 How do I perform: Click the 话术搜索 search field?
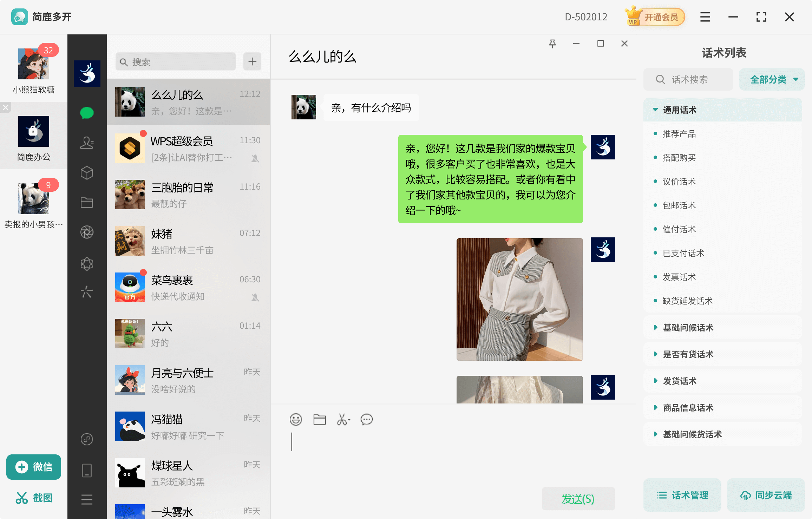[x=688, y=79]
